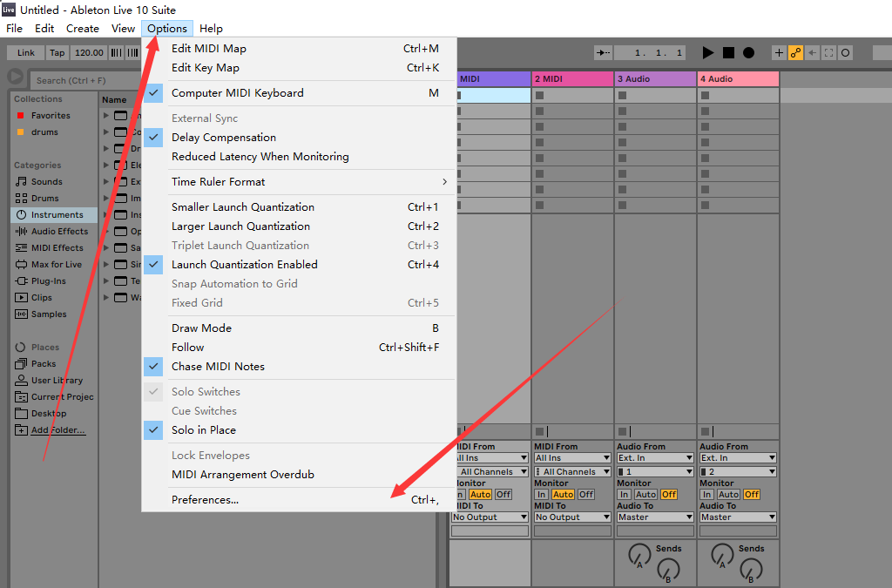Click the Arrangement Record button
Screen dimensions: 892x588
coord(748,53)
